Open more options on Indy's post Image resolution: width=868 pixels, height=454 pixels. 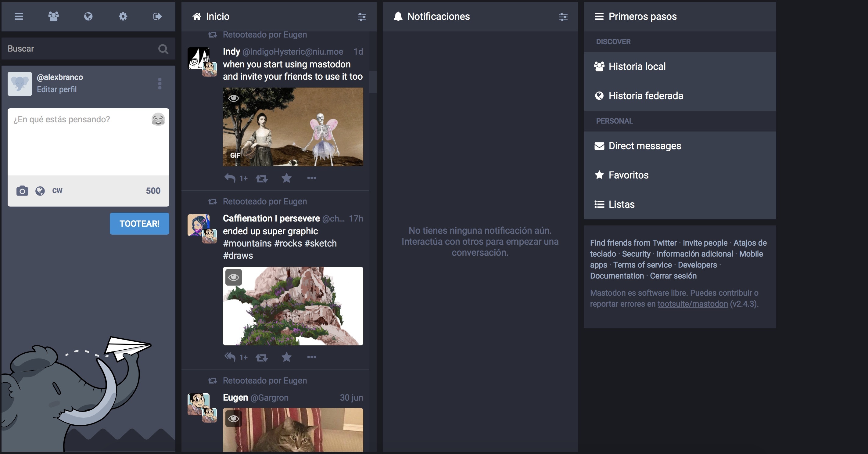pos(311,178)
